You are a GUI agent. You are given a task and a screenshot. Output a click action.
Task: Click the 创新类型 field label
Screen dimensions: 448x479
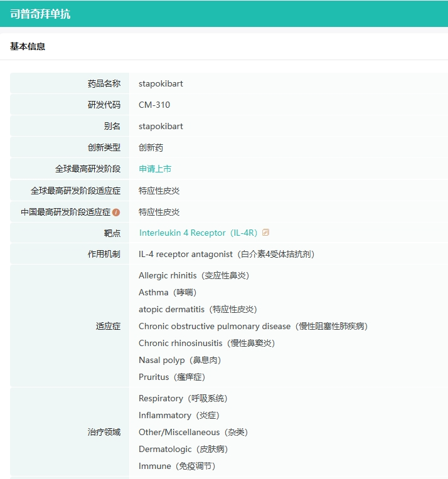[104, 147]
